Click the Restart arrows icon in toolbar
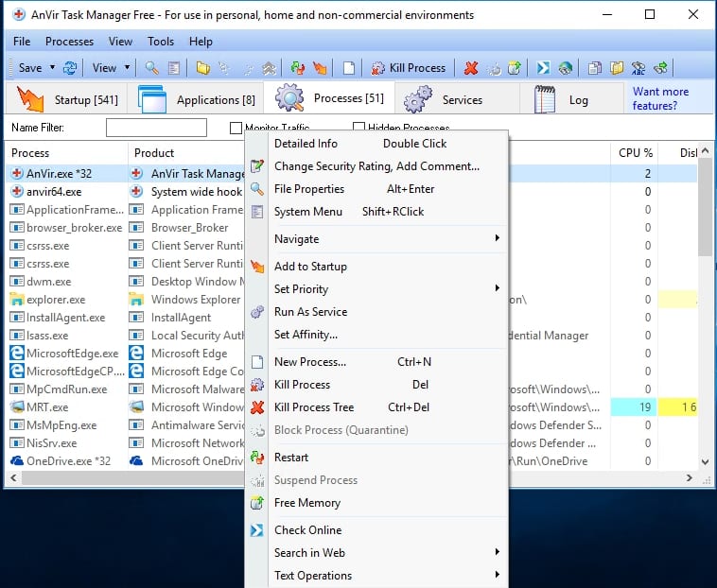Image resolution: width=717 pixels, height=588 pixels. pos(298,68)
